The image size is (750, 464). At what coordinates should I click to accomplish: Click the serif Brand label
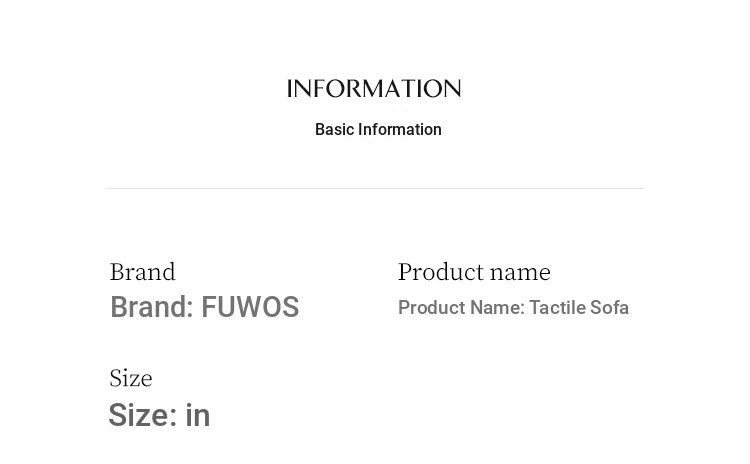142,272
